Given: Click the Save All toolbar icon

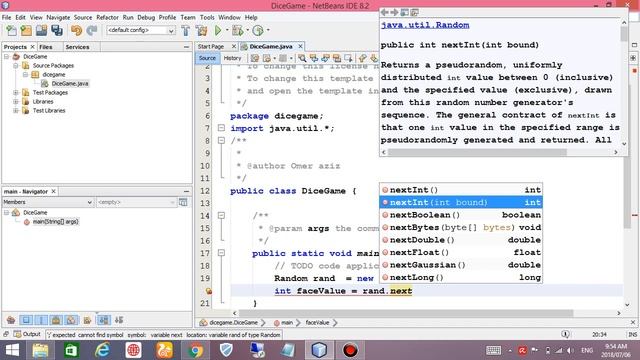Looking at the screenshot, I should (57, 30).
